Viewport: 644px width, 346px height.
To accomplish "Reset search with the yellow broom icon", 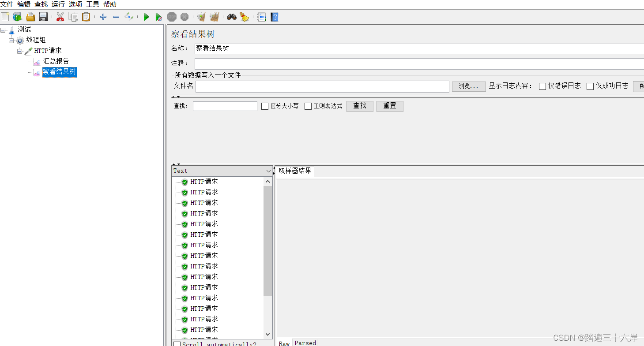I will click(x=245, y=17).
